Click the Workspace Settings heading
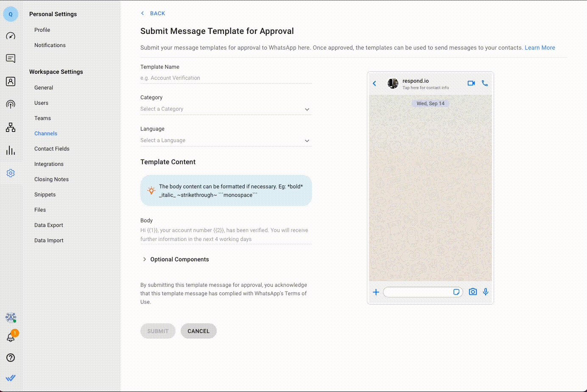 click(x=56, y=72)
